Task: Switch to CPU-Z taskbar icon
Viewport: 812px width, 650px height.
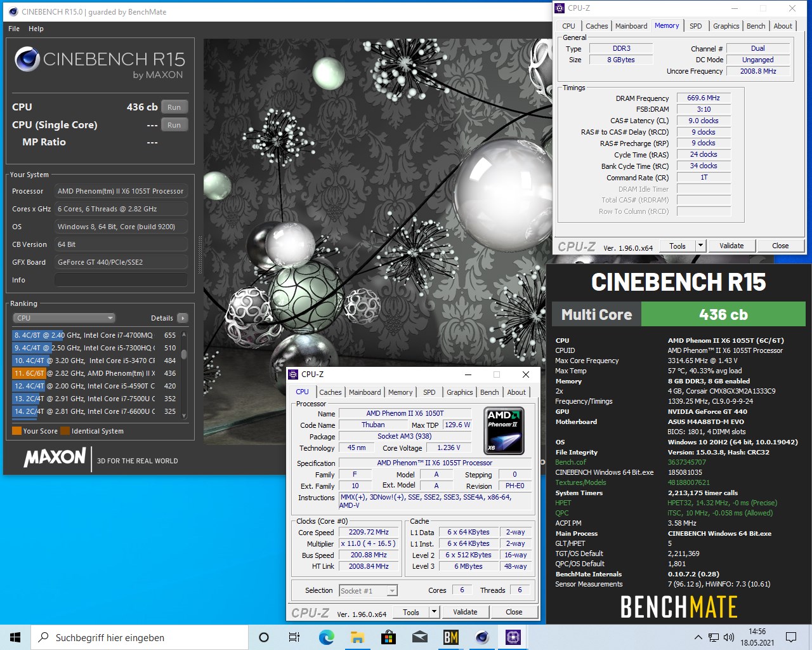Action: (513, 637)
